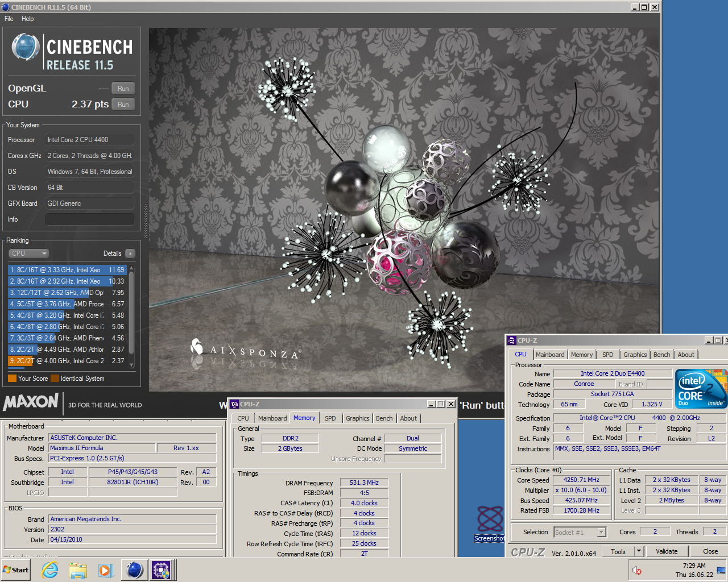The width and height of the screenshot is (728, 582).
Task: Run the OpenGL benchmark
Action: click(x=123, y=89)
